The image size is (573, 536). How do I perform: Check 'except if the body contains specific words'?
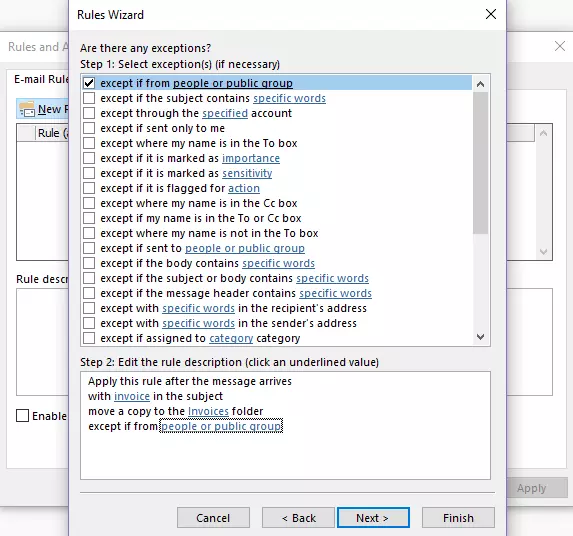coord(89,263)
